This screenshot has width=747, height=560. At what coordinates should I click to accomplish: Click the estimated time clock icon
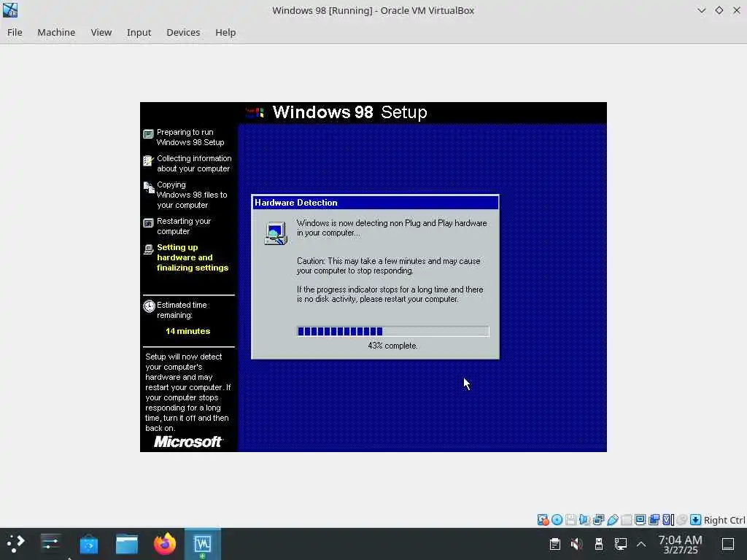[x=149, y=306]
